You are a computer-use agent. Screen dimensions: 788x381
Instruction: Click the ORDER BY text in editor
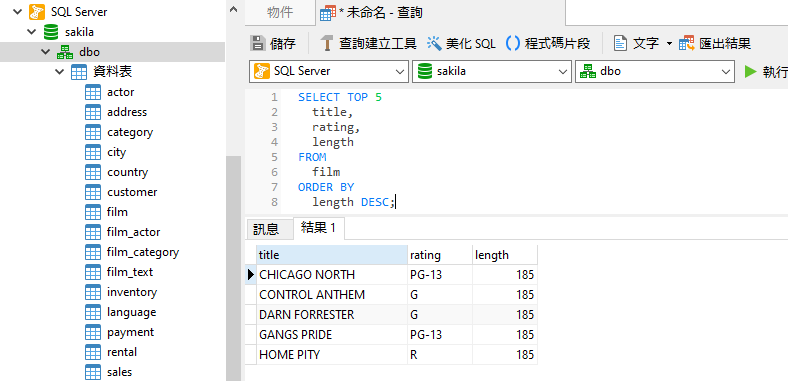click(326, 187)
